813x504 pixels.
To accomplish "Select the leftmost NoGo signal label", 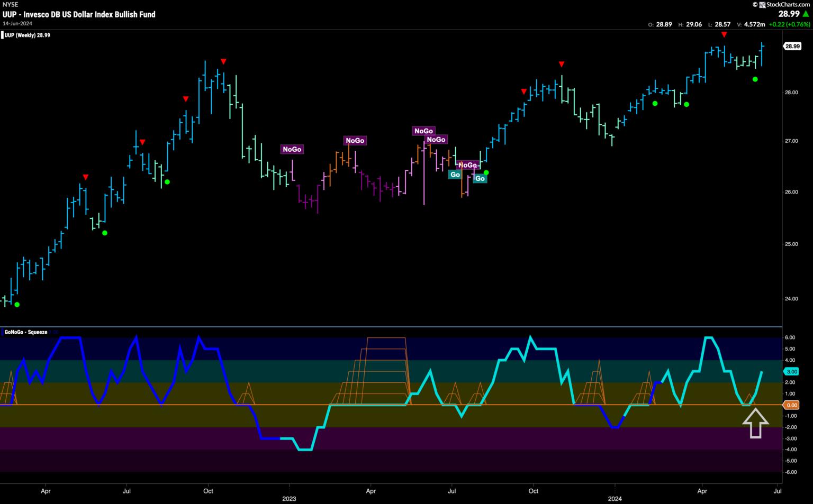I will (x=292, y=149).
